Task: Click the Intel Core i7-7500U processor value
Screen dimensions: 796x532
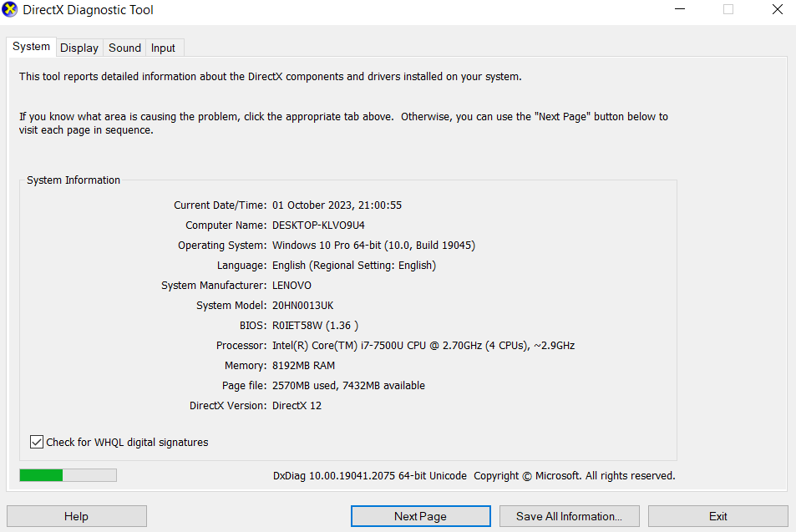Action: (x=423, y=346)
